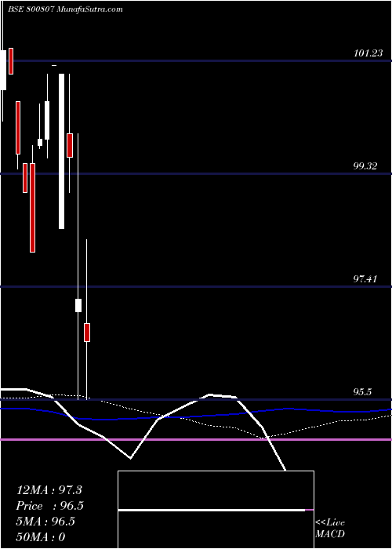This screenshot has height=549, width=392.
Task: Click the last red candlestick body near 96.5
Action: coord(87,333)
